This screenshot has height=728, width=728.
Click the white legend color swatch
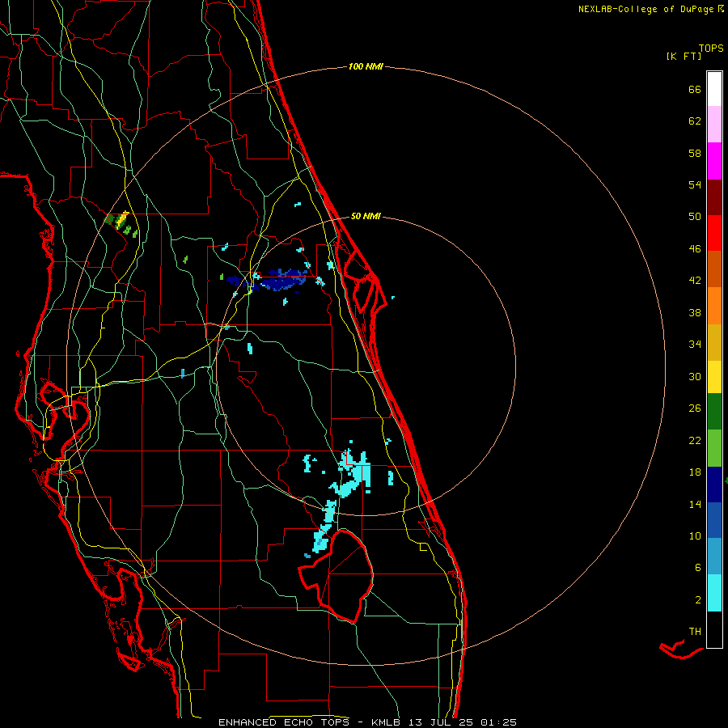pos(714,89)
